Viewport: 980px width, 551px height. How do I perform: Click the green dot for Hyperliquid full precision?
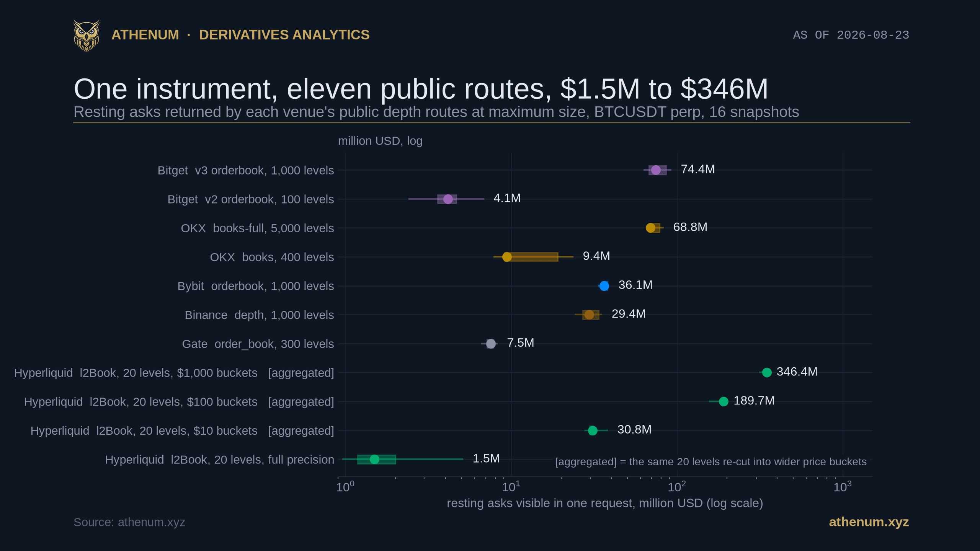[x=375, y=459]
